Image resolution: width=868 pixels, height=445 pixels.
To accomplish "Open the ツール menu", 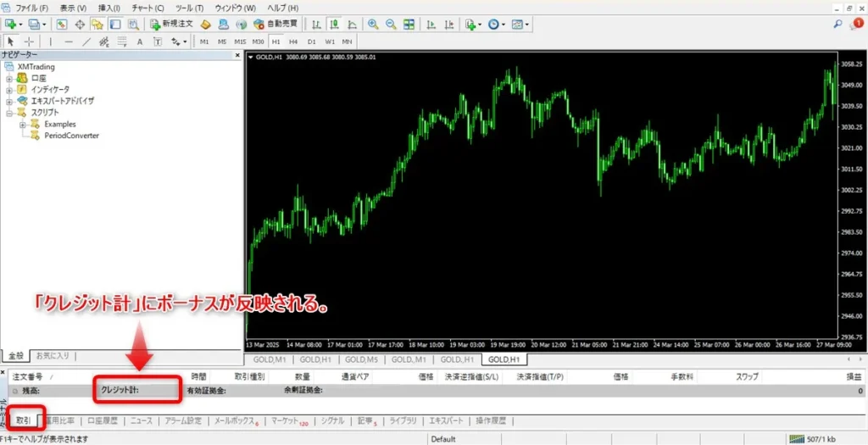I will (x=189, y=8).
